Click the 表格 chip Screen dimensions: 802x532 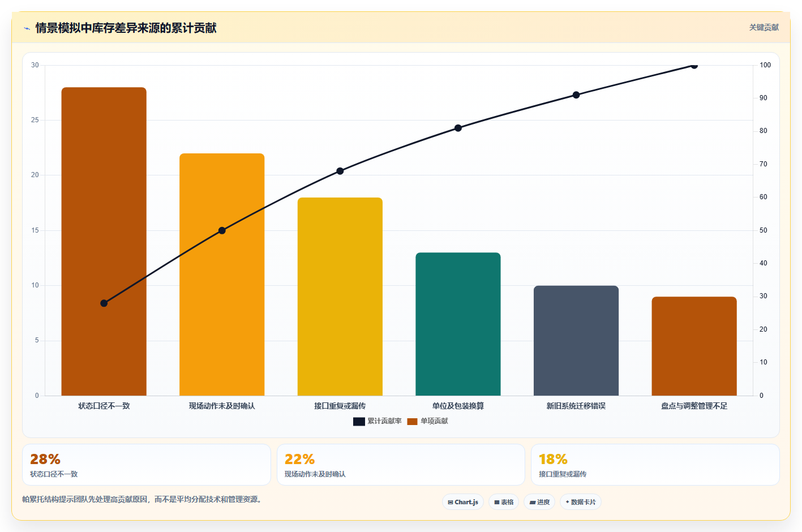[504, 502]
